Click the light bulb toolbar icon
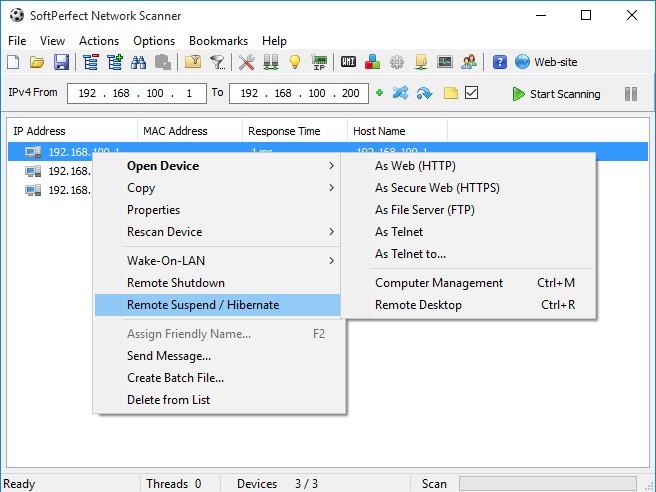Image resolution: width=656 pixels, height=492 pixels. 295,62
